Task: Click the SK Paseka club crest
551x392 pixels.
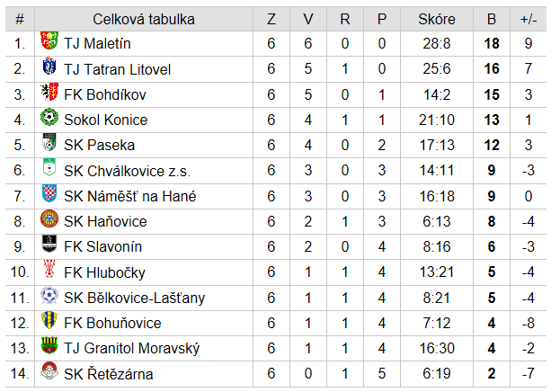Action: point(49,142)
